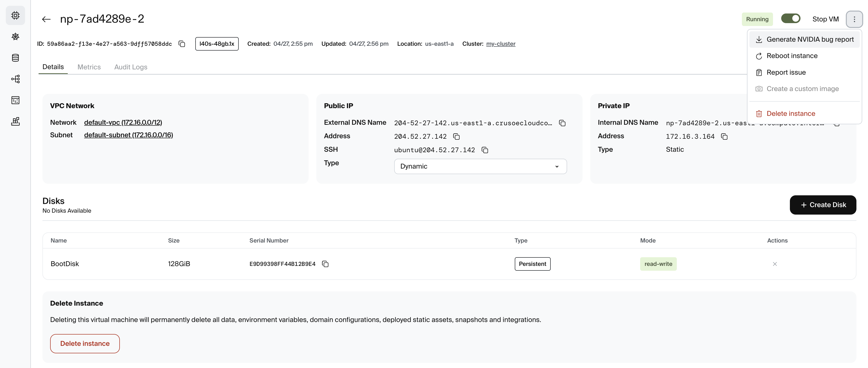This screenshot has height=368, width=868.
Task: Click the public address text 204.52.27.142
Action: pos(420,136)
